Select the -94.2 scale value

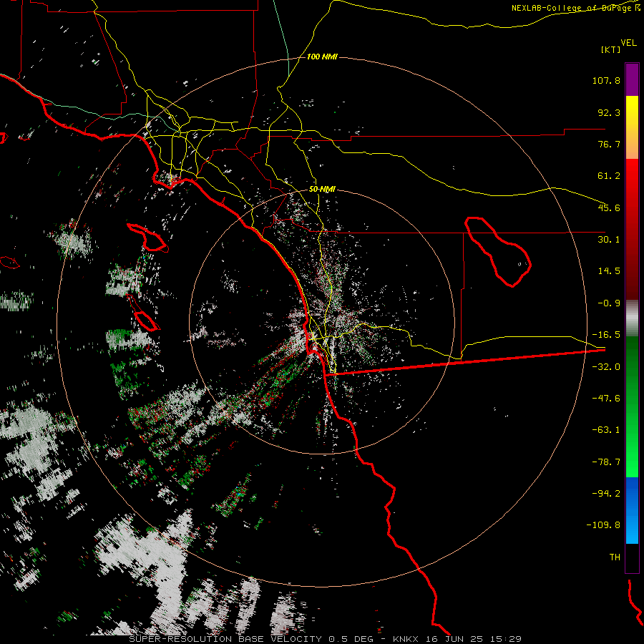pyautogui.click(x=606, y=493)
